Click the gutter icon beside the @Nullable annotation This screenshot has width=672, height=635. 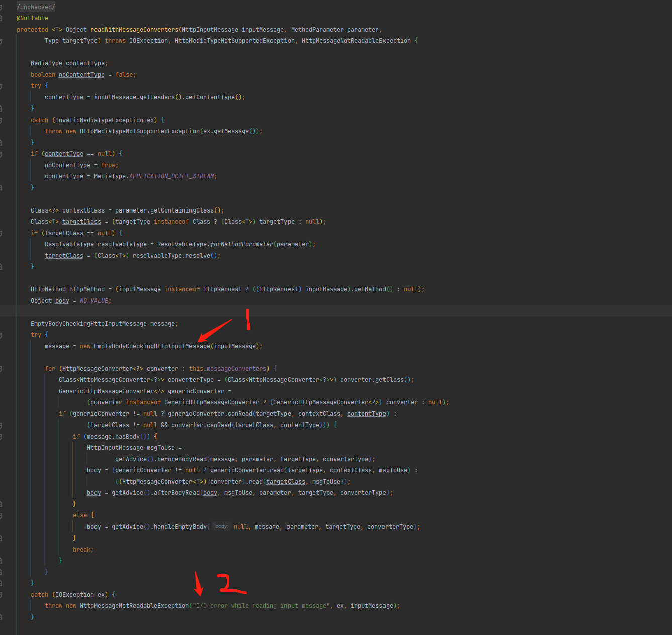pyautogui.click(x=3, y=18)
